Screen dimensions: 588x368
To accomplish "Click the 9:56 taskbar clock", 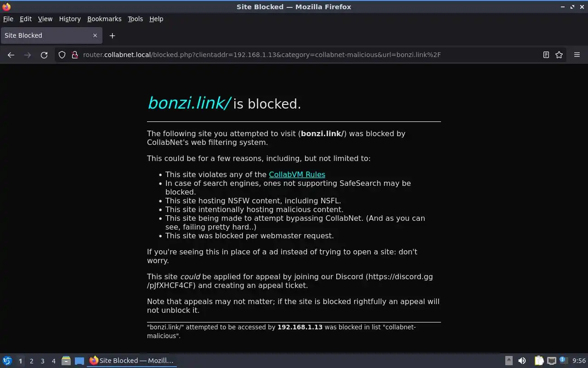I will [579, 361].
